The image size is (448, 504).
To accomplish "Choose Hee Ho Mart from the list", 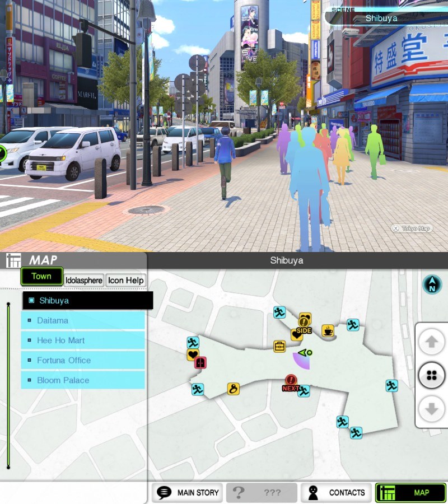I will click(83, 340).
